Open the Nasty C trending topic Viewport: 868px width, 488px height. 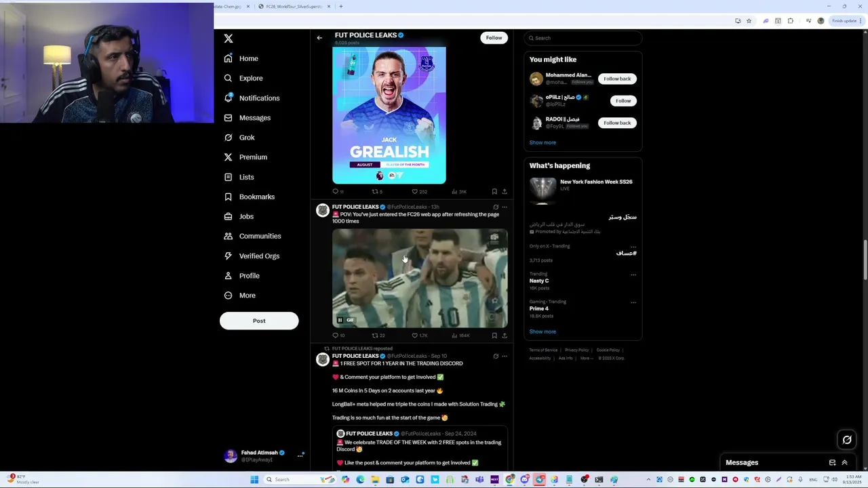[539, 281]
